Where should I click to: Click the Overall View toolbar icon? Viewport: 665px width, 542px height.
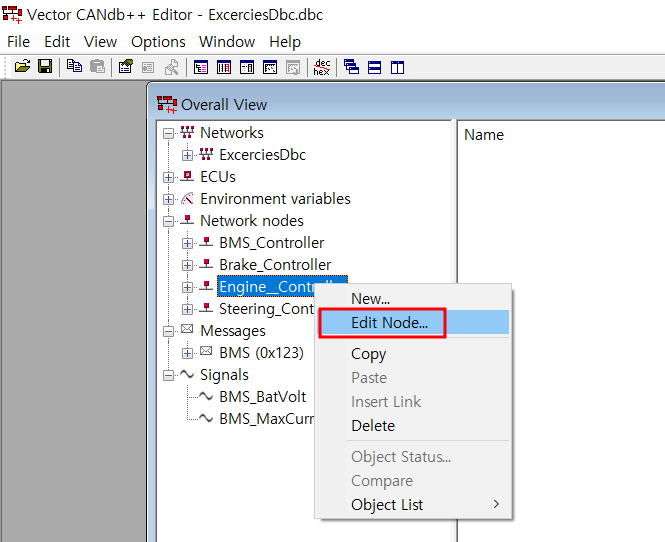201,67
